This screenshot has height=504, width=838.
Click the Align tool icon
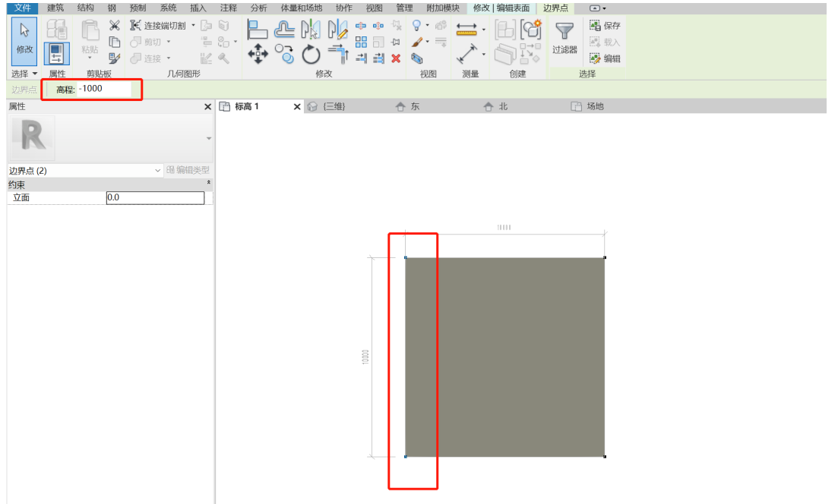[257, 30]
